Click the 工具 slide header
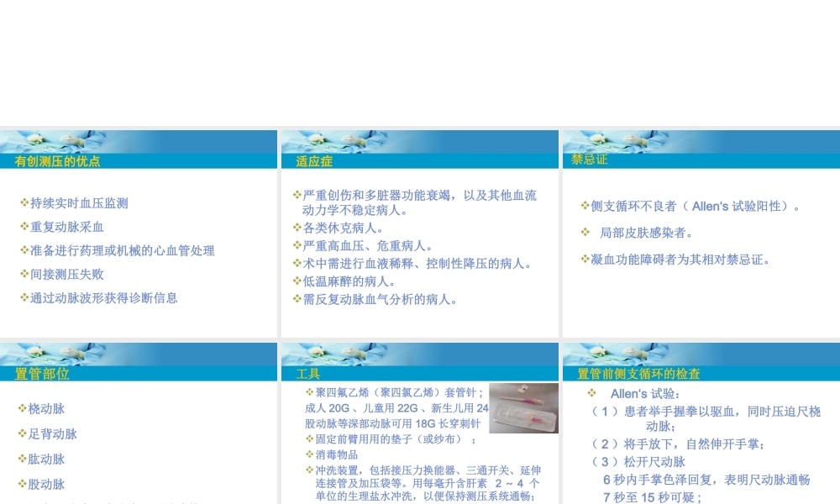Screen dimensions: 840x504 (x=307, y=375)
